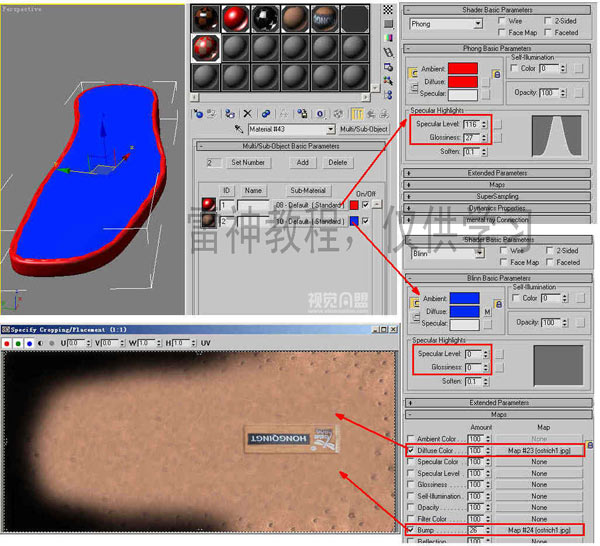600x546 pixels.
Task: Toggle the Diffuse Color map checkbox
Action: [x=412, y=450]
